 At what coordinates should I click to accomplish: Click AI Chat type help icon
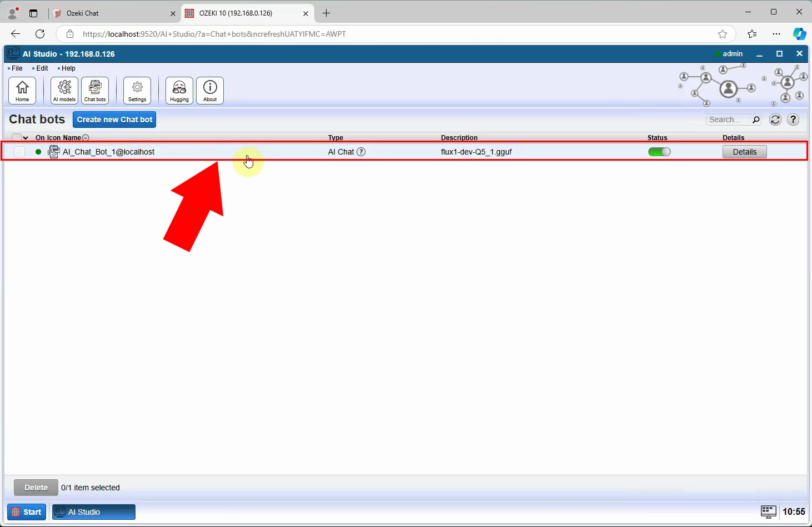tap(361, 152)
